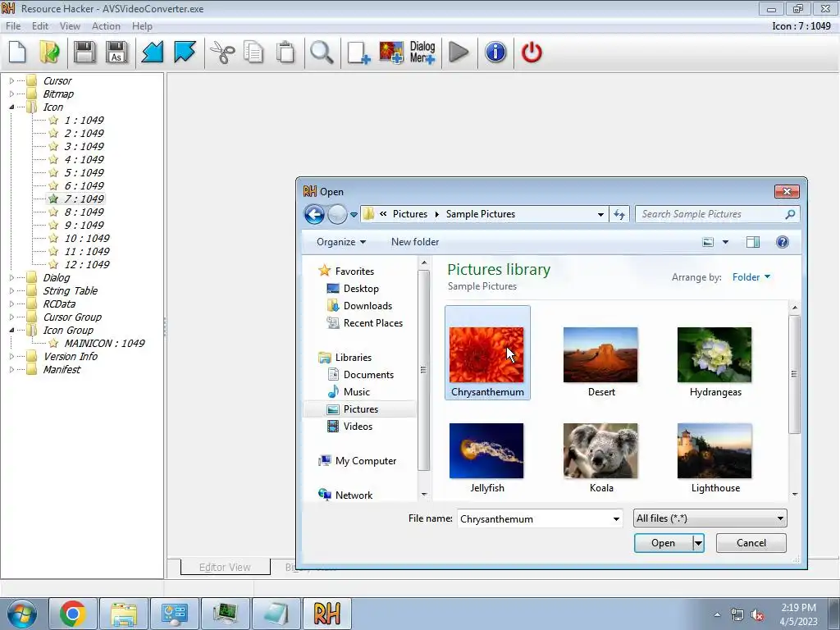Click the Open button in the dialog
This screenshot has width=840, height=630.
tap(663, 543)
